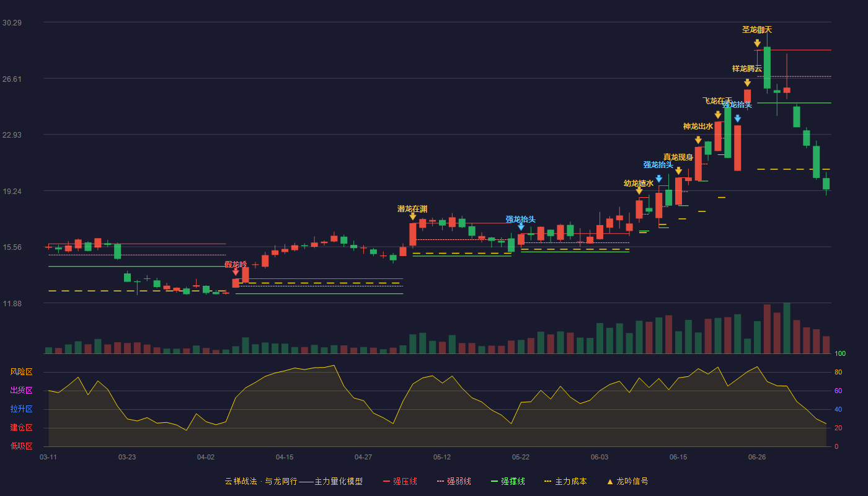Click blue 强龙抬头 arrow near 05-22

coord(521,226)
